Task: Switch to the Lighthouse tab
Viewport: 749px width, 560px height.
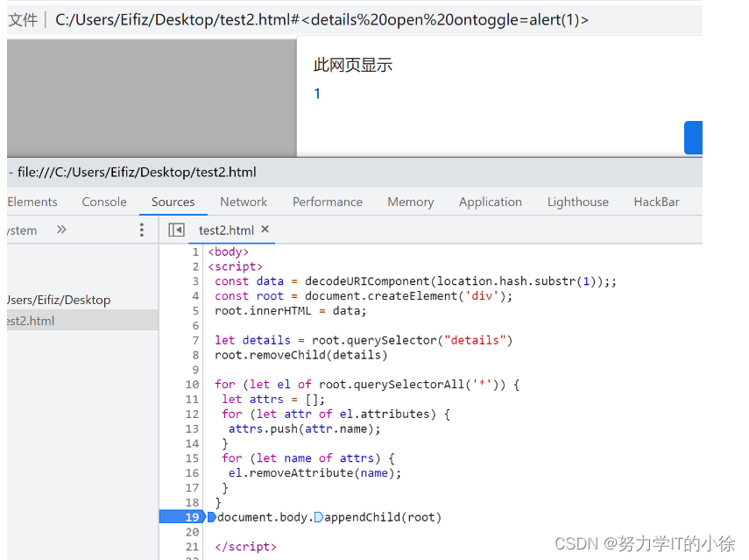Action: point(578,202)
